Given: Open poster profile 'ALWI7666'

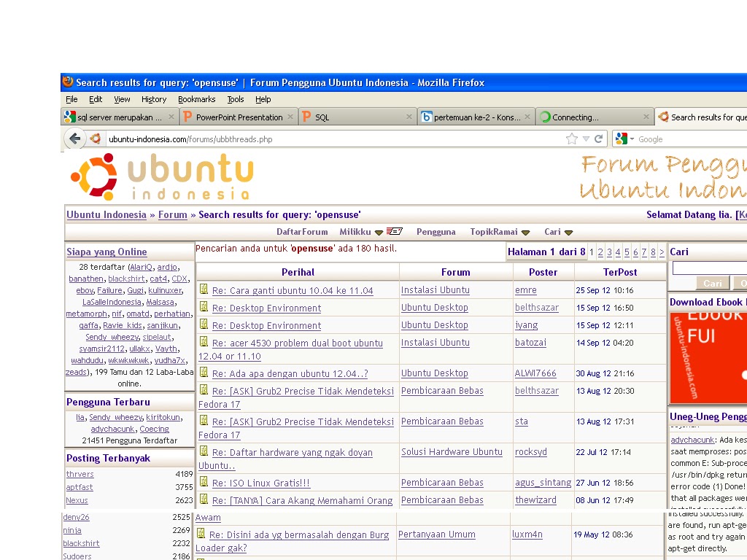Looking at the screenshot, I should (535, 373).
